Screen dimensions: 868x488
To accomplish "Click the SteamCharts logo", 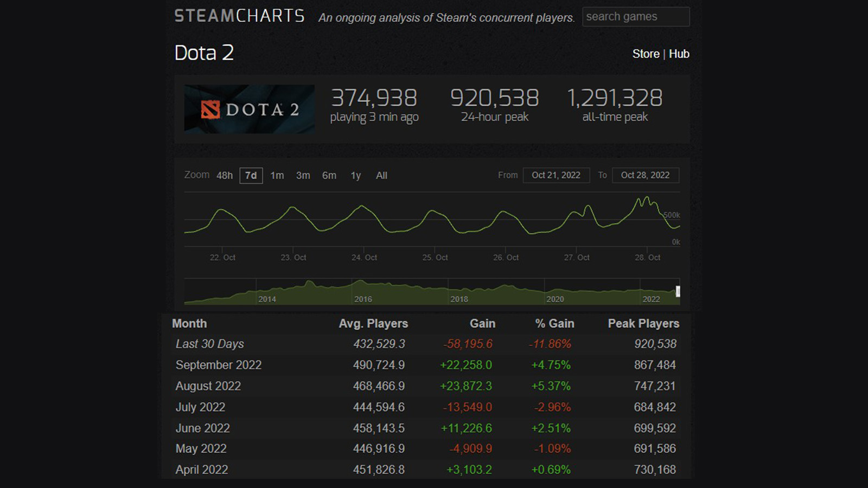I will [239, 16].
